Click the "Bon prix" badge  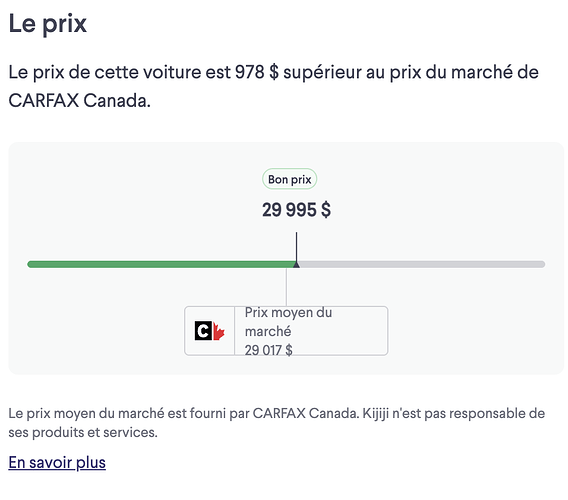pyautogui.click(x=289, y=179)
